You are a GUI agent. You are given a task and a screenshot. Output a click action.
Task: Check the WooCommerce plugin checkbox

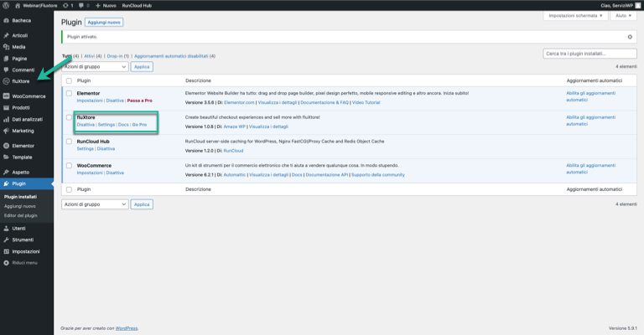coord(69,166)
